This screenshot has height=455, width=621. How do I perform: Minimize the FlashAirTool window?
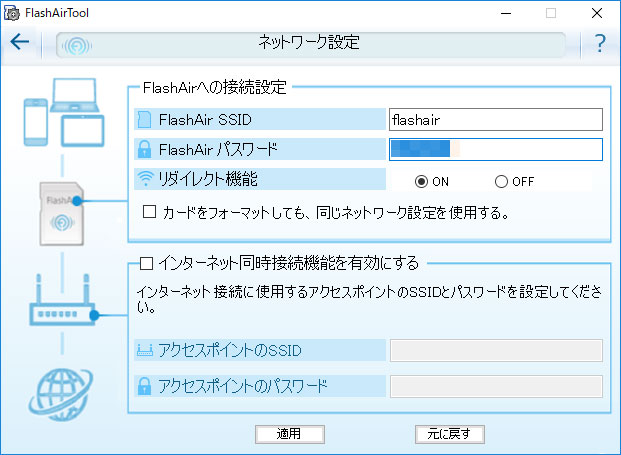click(506, 13)
